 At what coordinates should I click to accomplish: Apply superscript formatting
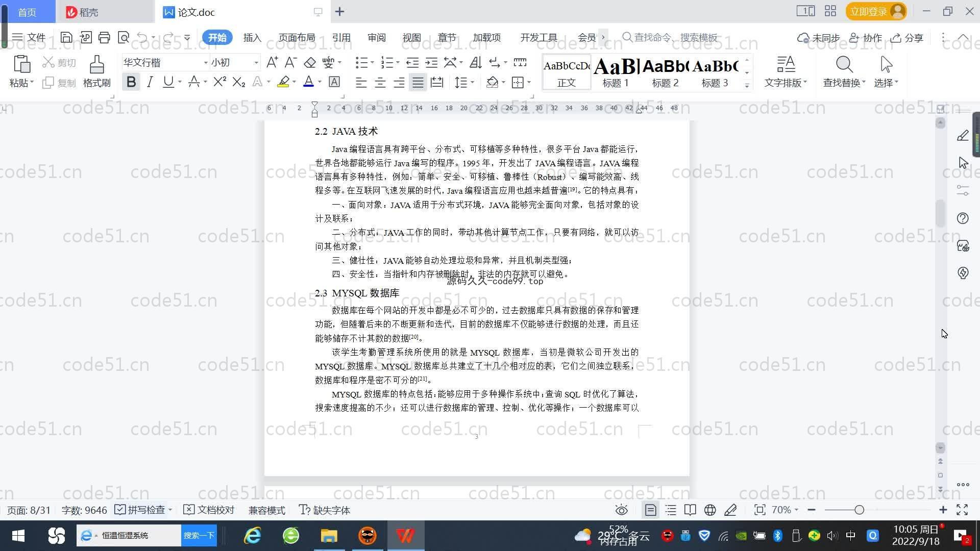(x=219, y=82)
